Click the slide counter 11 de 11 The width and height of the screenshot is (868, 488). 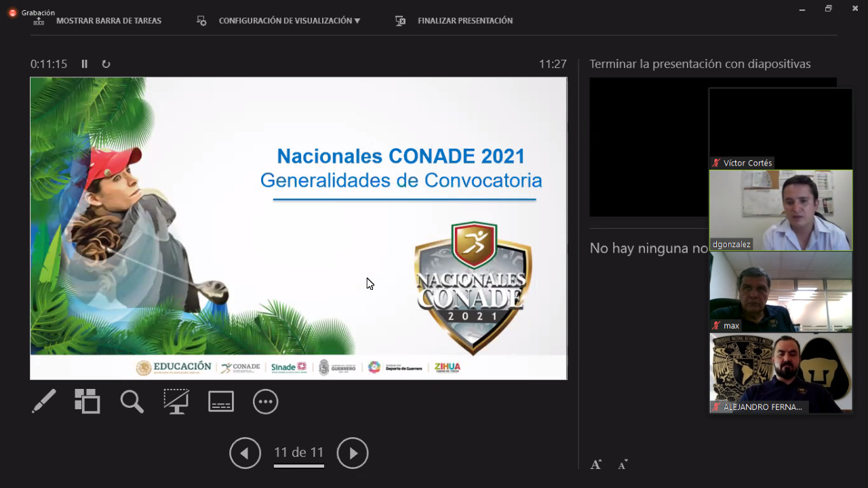(298, 453)
